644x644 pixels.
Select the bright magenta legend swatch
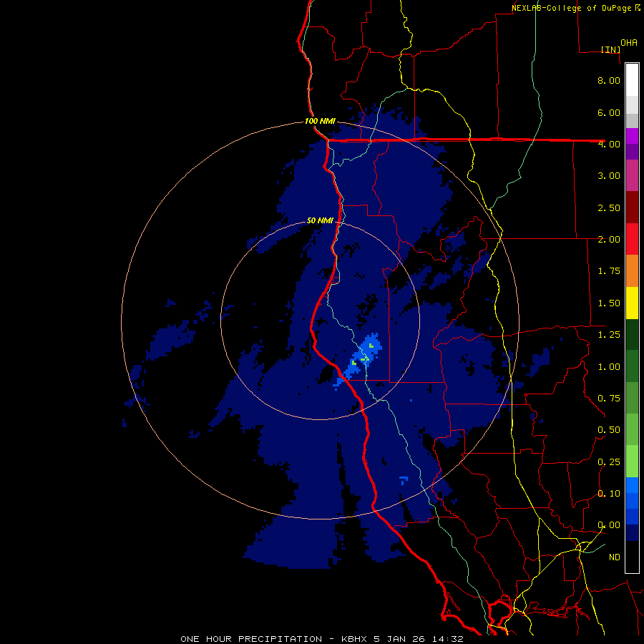pyautogui.click(x=632, y=136)
